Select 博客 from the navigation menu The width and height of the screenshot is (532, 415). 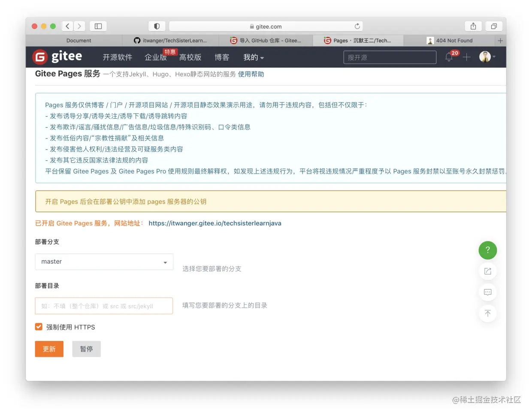tap(222, 57)
